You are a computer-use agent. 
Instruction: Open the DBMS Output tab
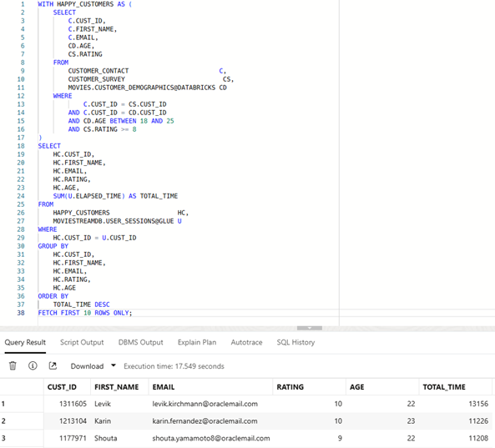(x=140, y=342)
